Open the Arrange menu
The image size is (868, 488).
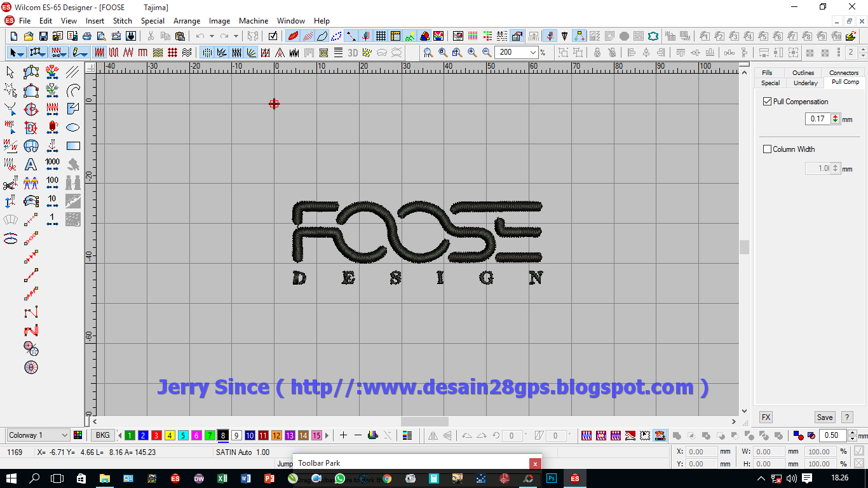pyautogui.click(x=187, y=20)
